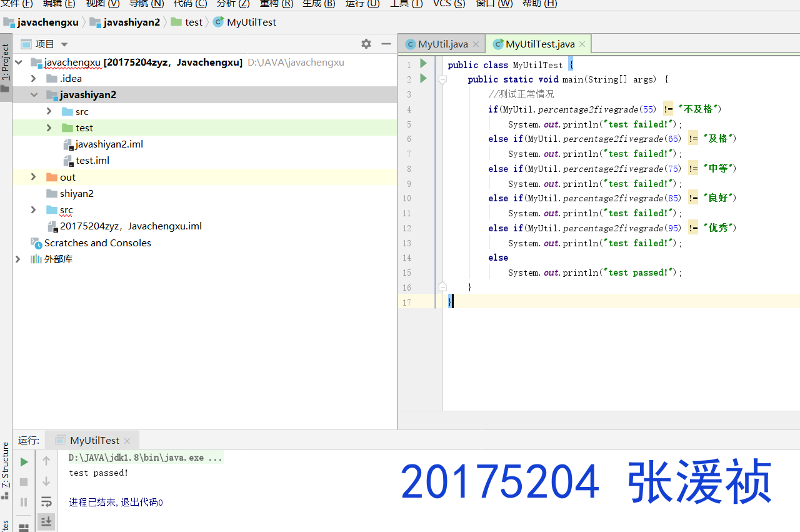800x532 pixels.
Task: Open Project panel settings gear
Action: pyautogui.click(x=366, y=44)
